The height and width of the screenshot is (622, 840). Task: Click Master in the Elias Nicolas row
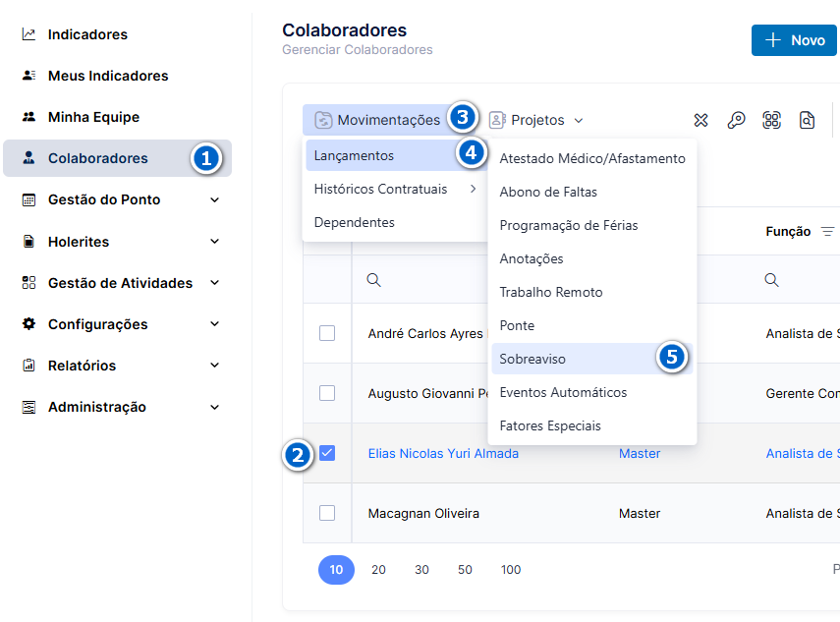640,453
